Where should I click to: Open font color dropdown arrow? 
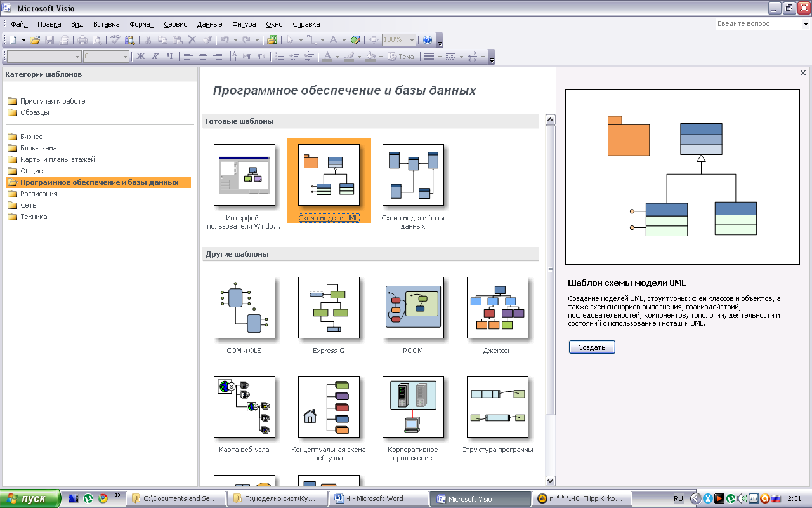pyautogui.click(x=337, y=57)
